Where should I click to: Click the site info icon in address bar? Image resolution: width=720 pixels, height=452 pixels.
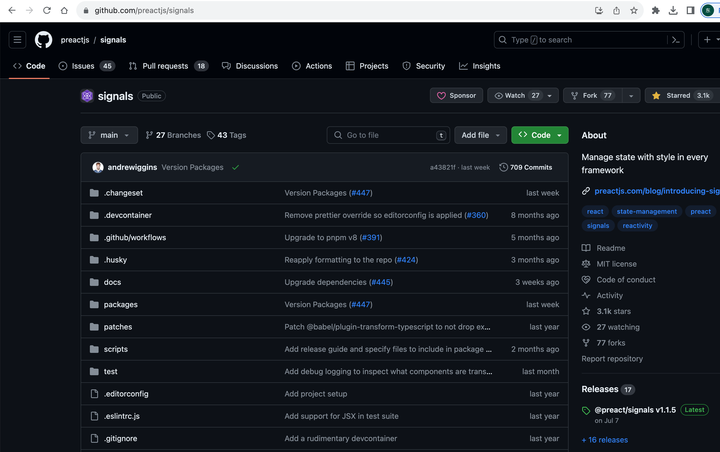pos(85,10)
